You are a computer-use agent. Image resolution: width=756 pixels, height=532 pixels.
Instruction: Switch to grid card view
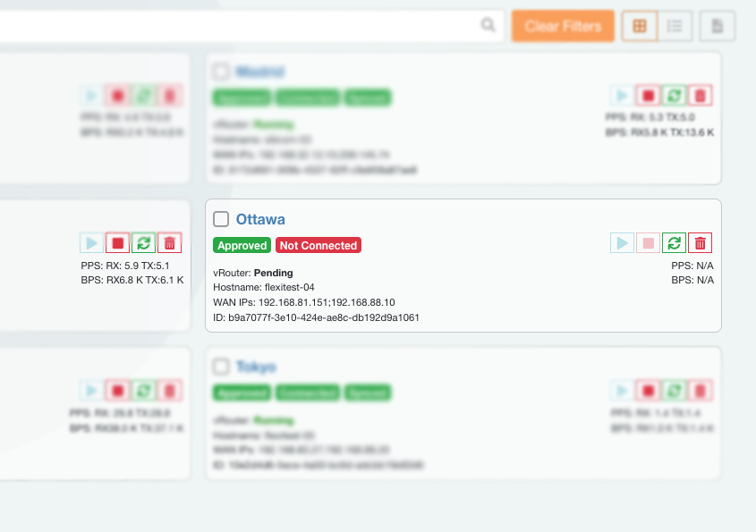[640, 26]
